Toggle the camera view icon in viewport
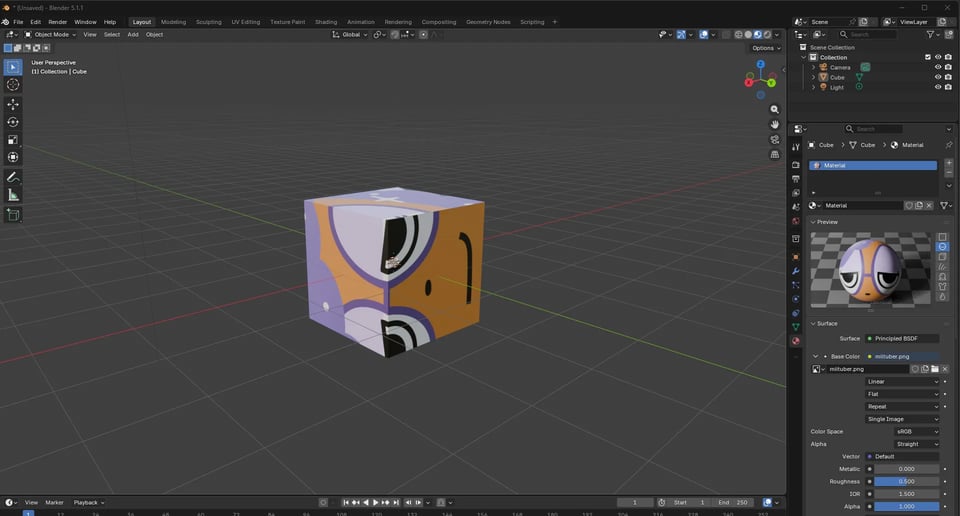960x516 pixels. tap(774, 140)
